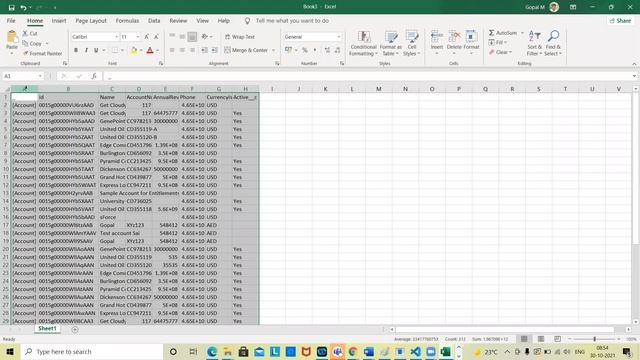Switch to Review tab
The image size is (640, 360).
point(178,20)
